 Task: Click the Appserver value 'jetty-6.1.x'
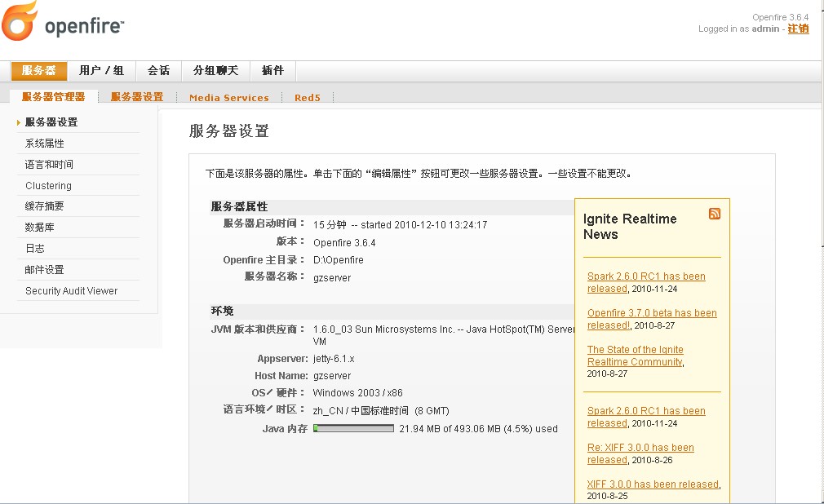click(334, 359)
